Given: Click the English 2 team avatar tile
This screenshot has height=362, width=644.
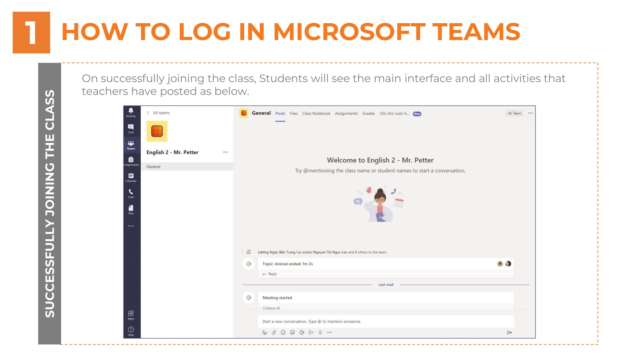Looking at the screenshot, I should (x=157, y=131).
